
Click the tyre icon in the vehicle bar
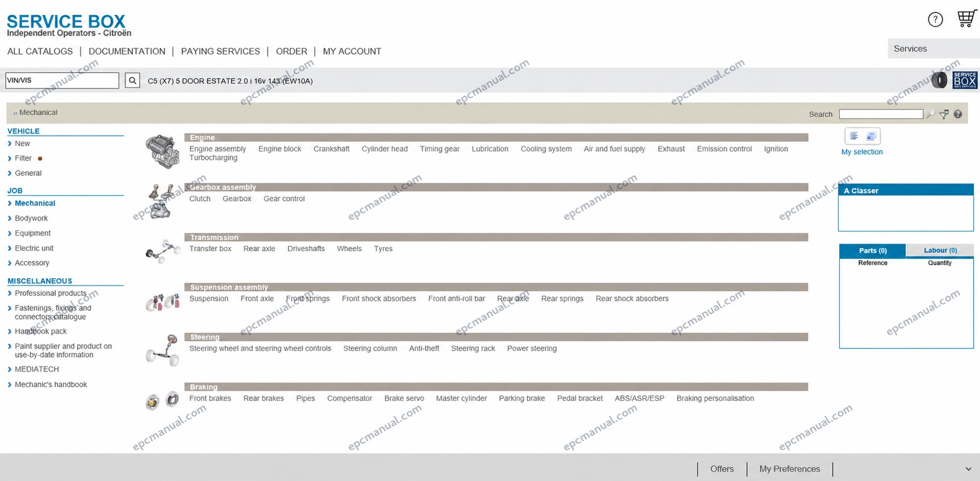939,80
